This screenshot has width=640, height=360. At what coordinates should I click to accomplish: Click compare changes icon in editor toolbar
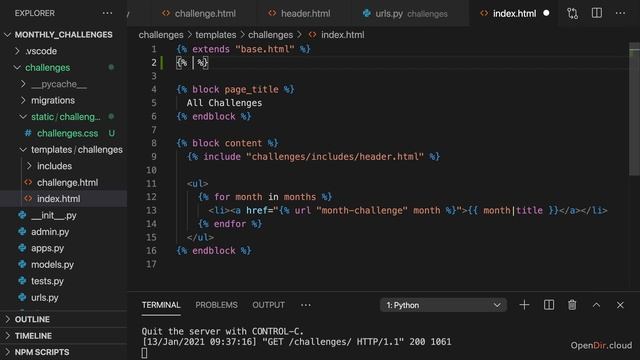pos(572,13)
